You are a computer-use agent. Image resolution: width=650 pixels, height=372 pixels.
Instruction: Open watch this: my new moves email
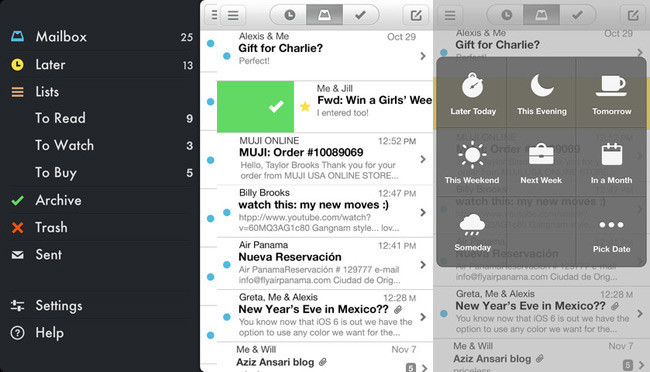[325, 212]
